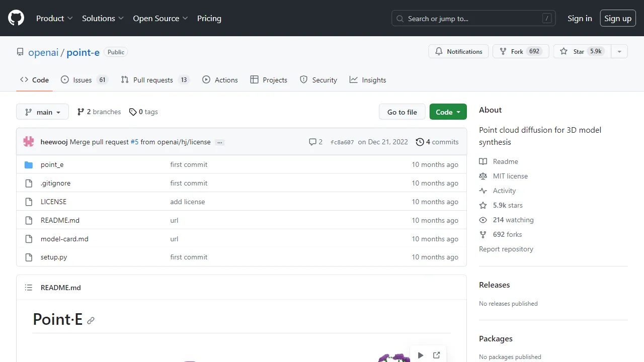Screen dimensions: 644x362
Task: Open the setup.py file
Action: [54, 257]
